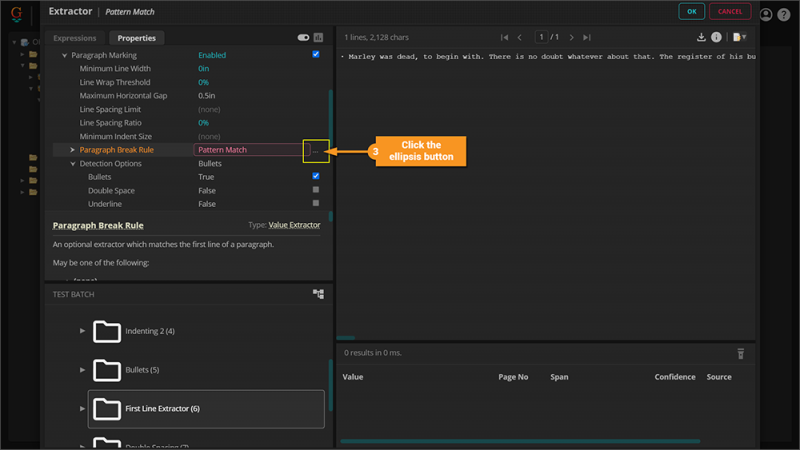Uncheck the Bullets detection checkbox
Image resolution: width=800 pixels, height=450 pixels.
[316, 177]
